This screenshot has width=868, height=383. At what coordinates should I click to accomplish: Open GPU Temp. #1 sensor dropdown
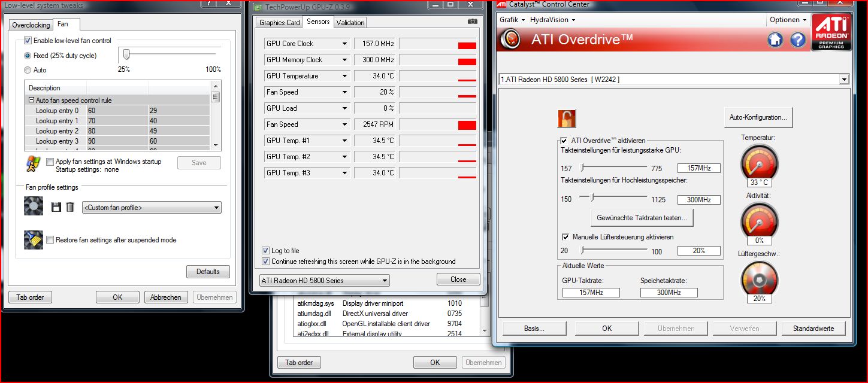tap(344, 141)
